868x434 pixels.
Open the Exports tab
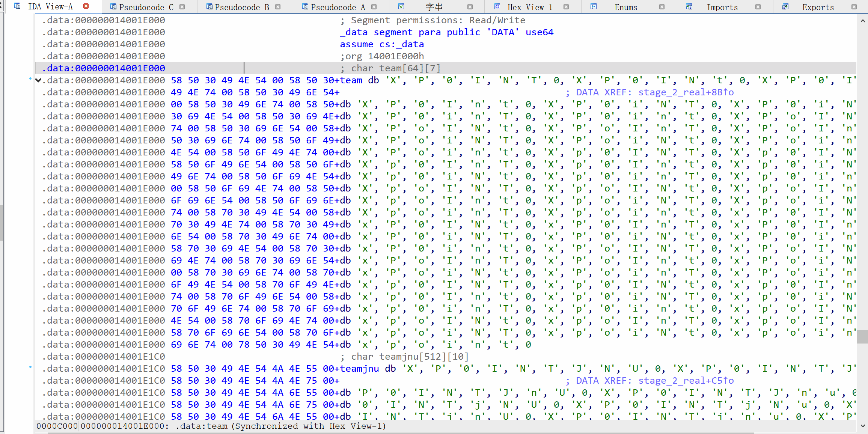point(818,7)
